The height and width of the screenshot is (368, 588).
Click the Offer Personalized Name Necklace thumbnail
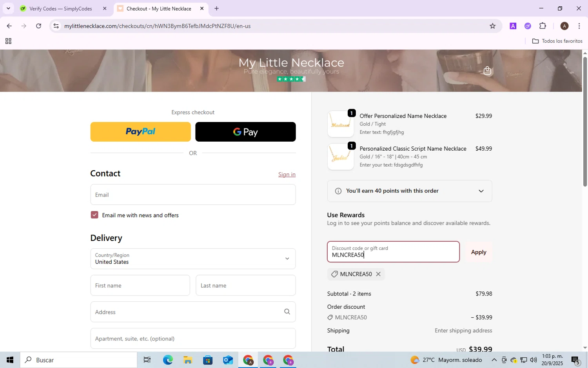[341, 124]
